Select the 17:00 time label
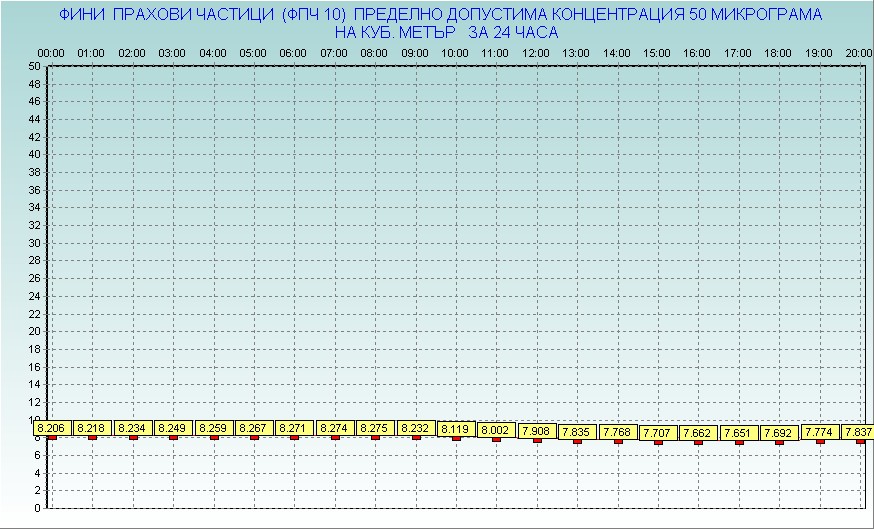Screen dimensions: 874x529 tap(738, 54)
